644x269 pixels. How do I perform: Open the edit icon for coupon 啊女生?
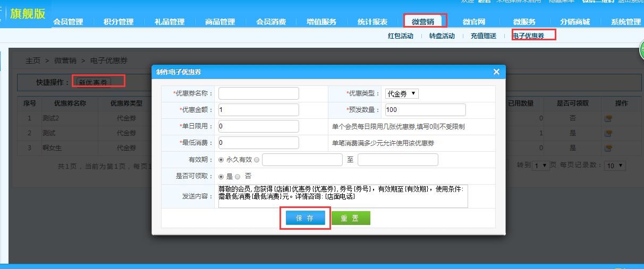pyautogui.click(x=608, y=148)
